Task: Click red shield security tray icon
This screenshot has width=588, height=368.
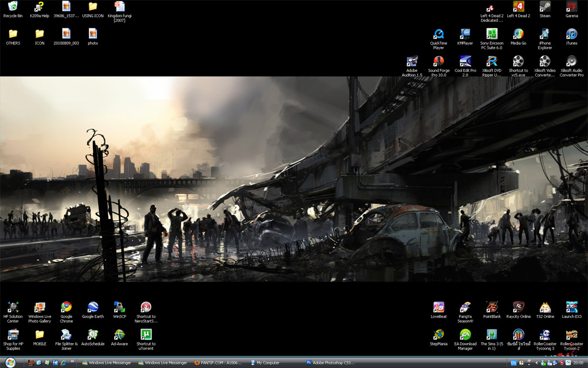Action: tap(562, 363)
